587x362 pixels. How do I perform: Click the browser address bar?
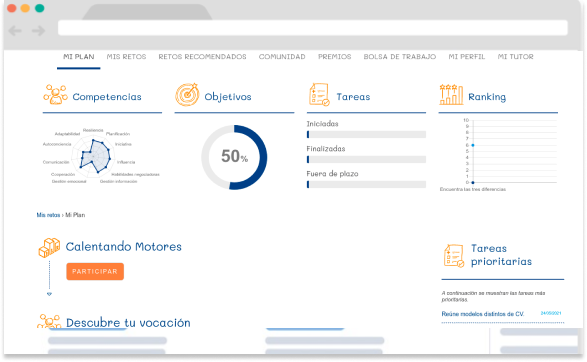pos(313,28)
